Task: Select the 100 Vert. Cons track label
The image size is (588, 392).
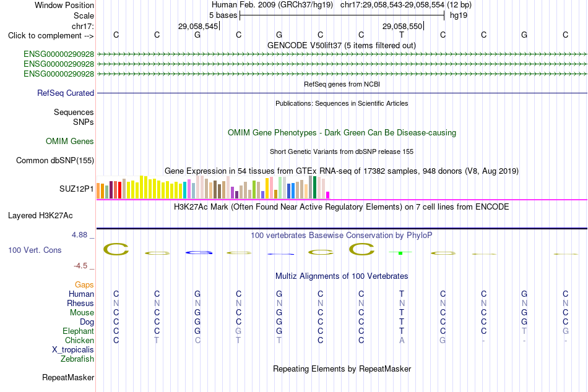Action: coord(35,250)
